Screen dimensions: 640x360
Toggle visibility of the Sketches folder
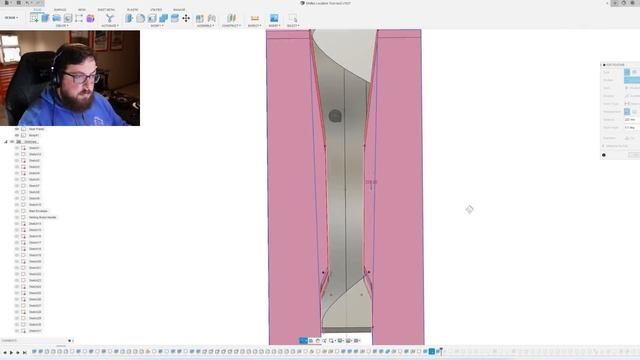pos(12,142)
